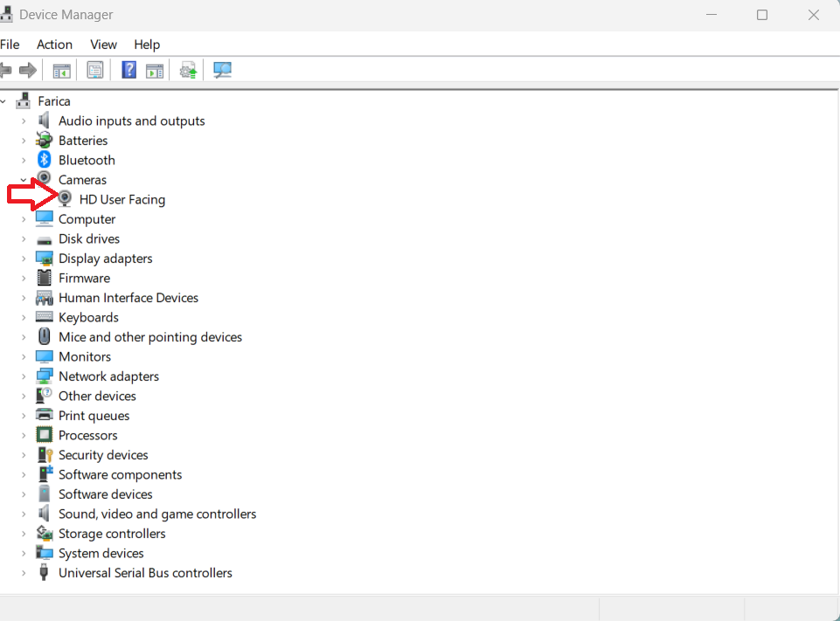Click Show/Hide Console Tree icon
The width and height of the screenshot is (840, 621).
pyautogui.click(x=61, y=70)
